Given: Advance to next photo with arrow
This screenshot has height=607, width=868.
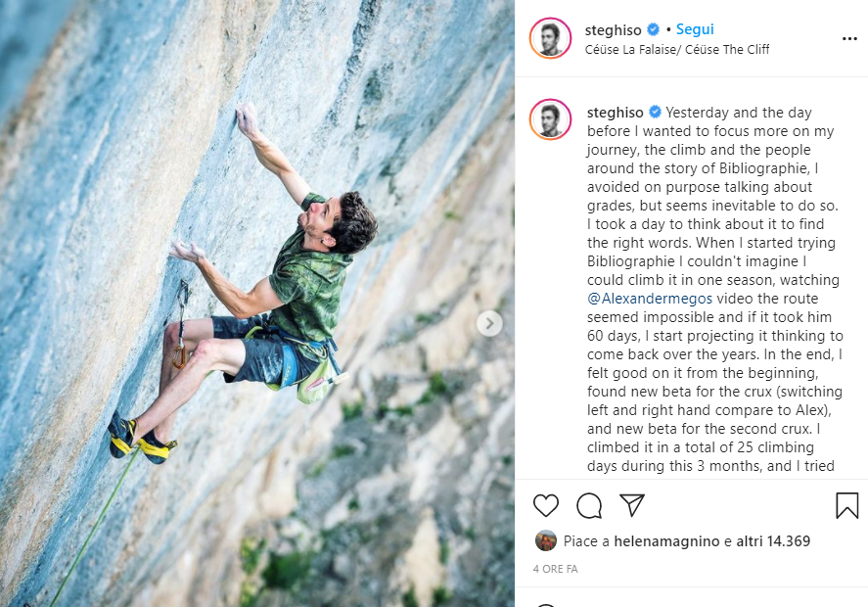Looking at the screenshot, I should click(x=489, y=323).
